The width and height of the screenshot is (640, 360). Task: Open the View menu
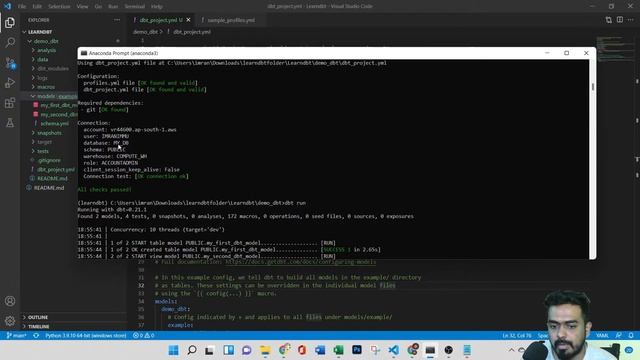[x=82, y=7]
